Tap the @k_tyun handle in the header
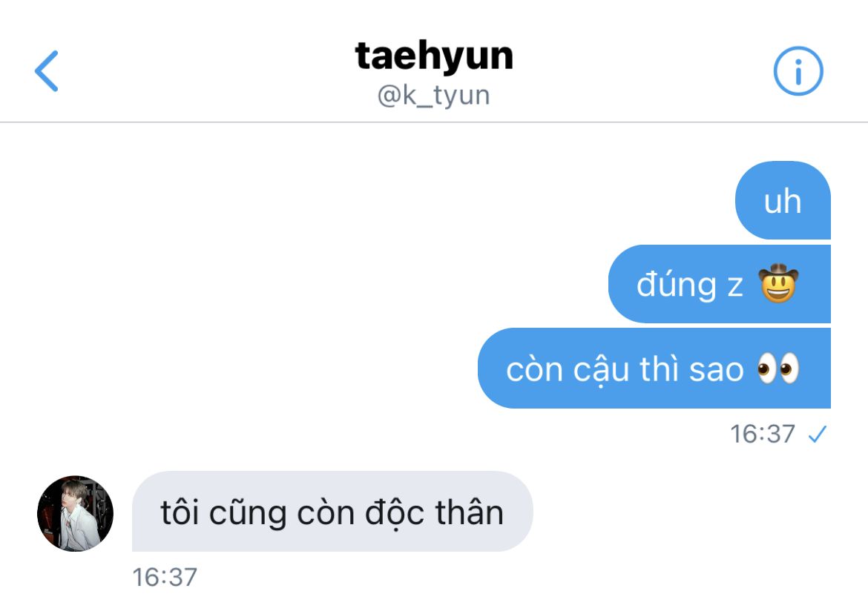The image size is (868, 611). point(434,95)
